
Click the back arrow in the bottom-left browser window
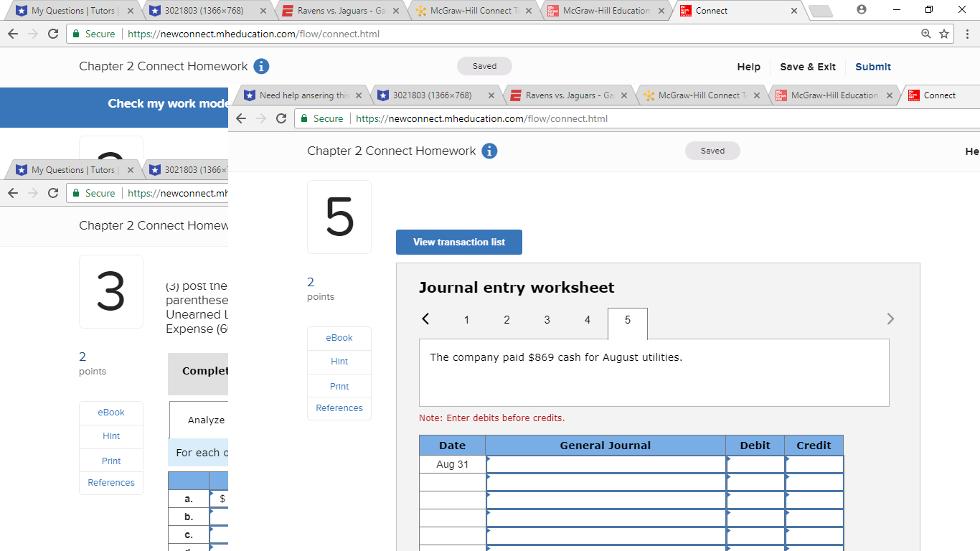12,193
